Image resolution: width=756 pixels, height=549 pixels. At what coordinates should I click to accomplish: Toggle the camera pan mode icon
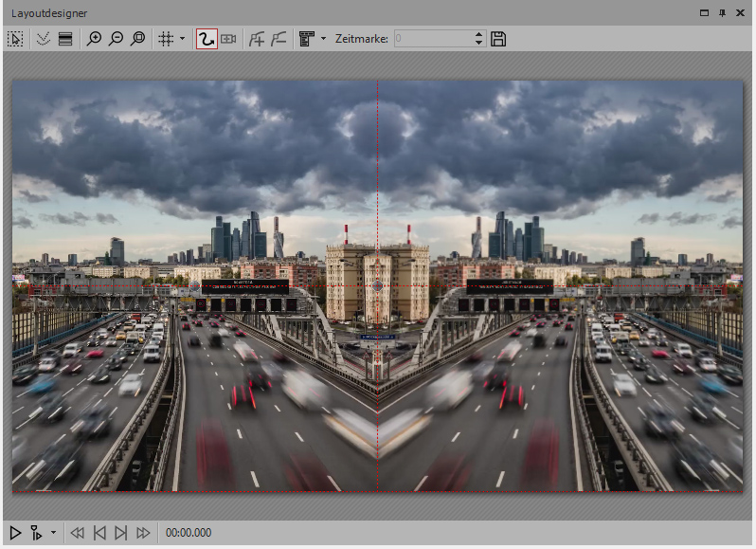(228, 39)
